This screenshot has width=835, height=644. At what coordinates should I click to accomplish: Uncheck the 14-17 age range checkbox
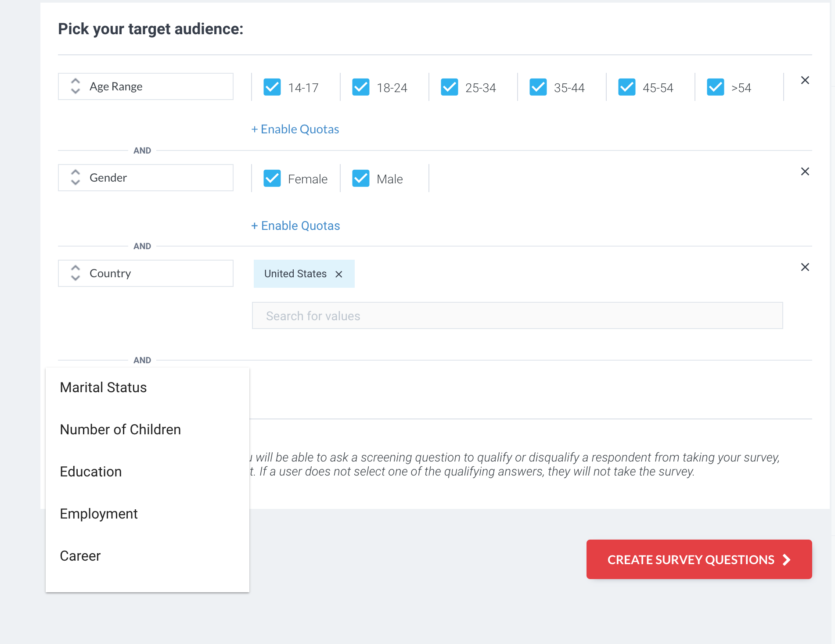272,87
